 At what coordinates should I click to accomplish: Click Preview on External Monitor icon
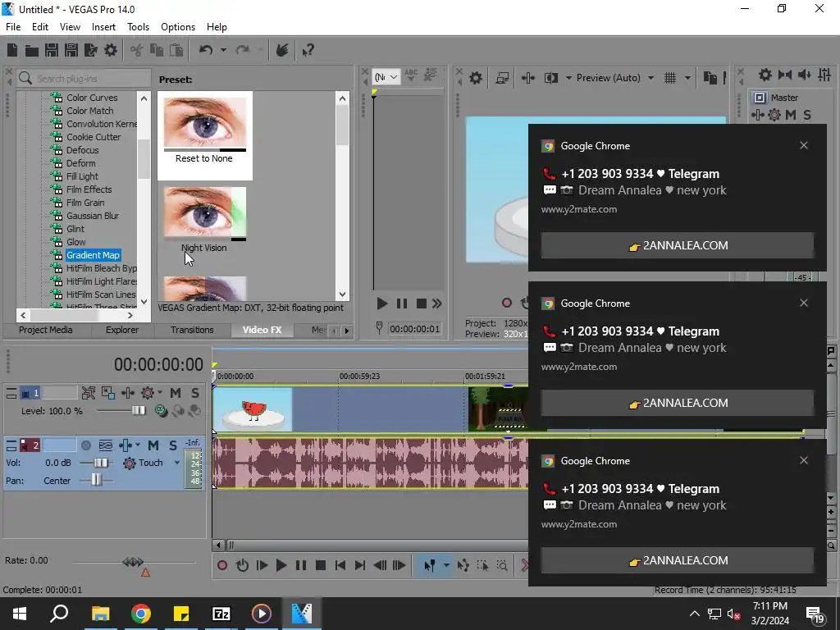503,78
